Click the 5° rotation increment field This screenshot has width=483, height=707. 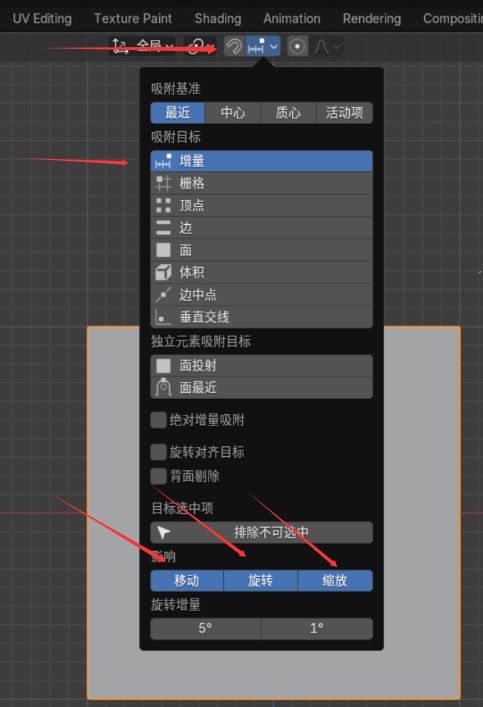coord(206,629)
